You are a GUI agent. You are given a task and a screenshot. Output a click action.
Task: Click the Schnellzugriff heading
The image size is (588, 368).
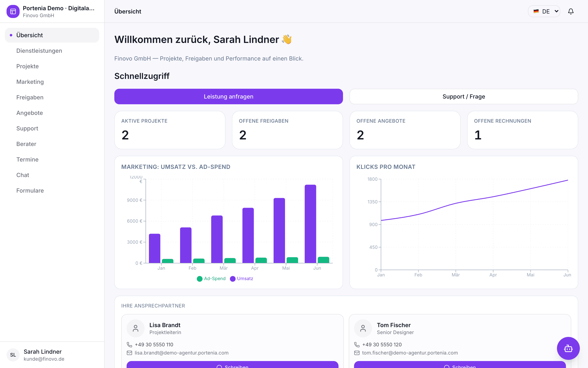pyautogui.click(x=142, y=76)
